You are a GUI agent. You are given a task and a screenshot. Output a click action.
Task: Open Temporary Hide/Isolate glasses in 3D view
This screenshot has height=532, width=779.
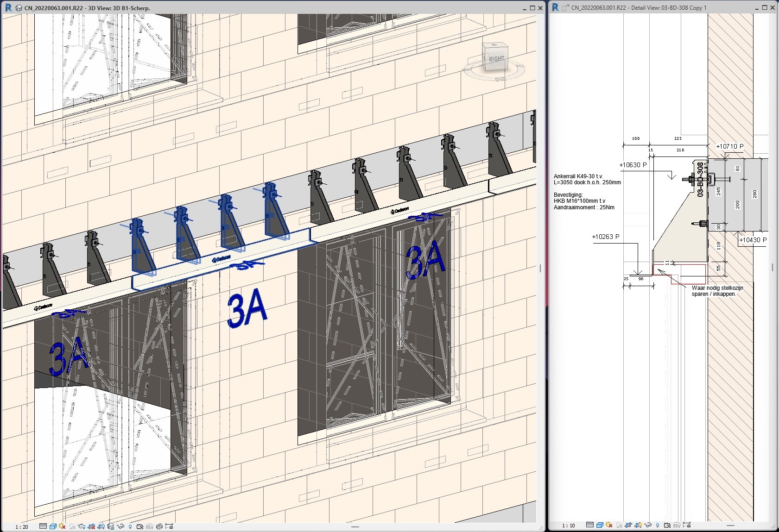point(121,526)
